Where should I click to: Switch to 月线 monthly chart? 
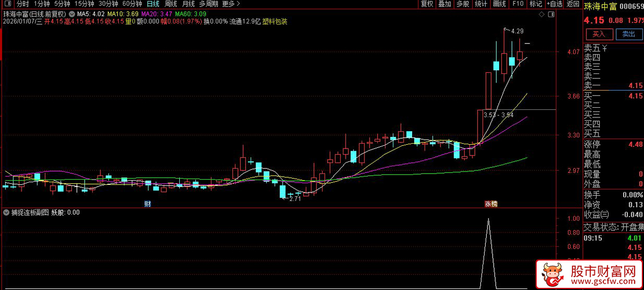click(x=188, y=4)
